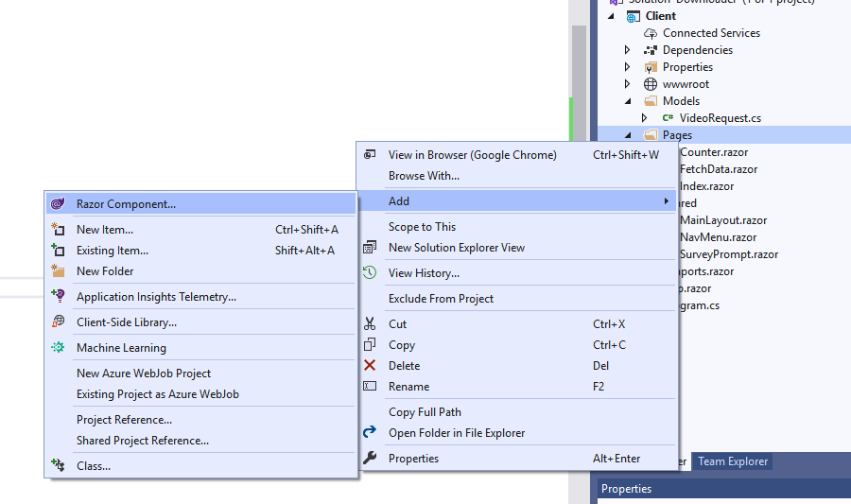851x504 pixels.
Task: Click the New Solution Explorer View icon
Action: click(x=370, y=248)
